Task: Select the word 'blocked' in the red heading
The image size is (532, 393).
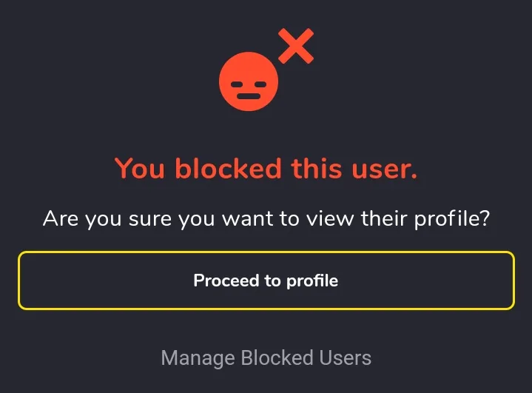Action: coord(229,168)
